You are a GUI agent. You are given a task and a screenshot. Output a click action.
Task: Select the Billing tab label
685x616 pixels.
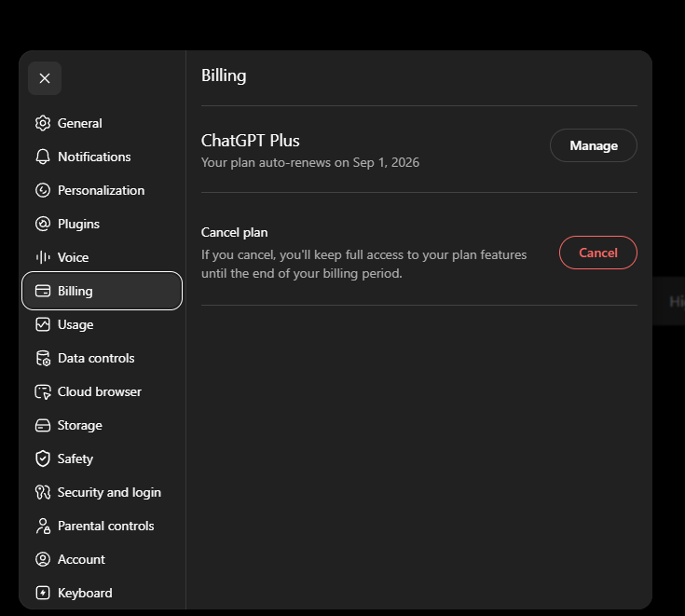pyautogui.click(x=75, y=291)
